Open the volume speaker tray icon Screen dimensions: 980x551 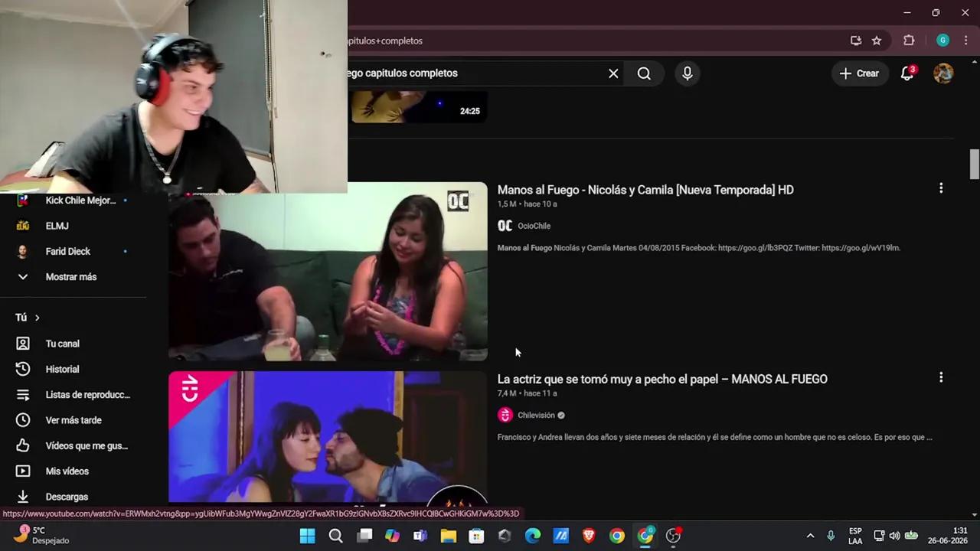point(894,536)
